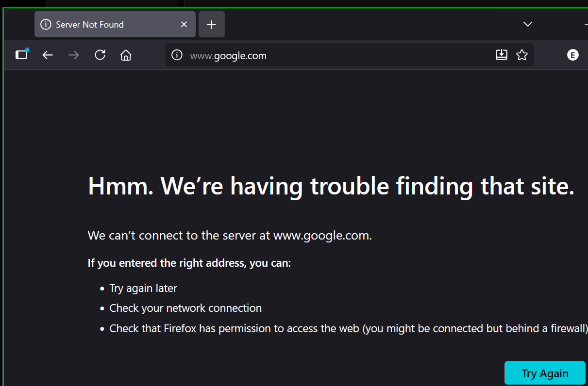Click the Check your network connection text
Image resolution: width=588 pixels, height=386 pixels.
[x=185, y=308]
